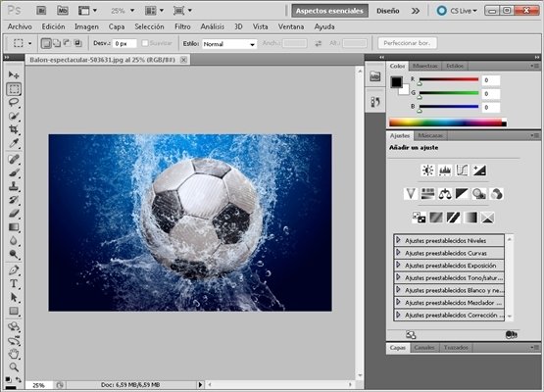Launch Bridge from the top bar
Viewport: 544px width, 392px height.
(x=41, y=11)
